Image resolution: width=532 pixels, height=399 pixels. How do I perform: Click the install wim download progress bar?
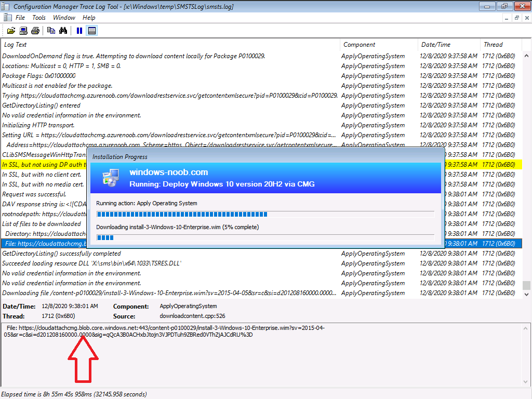point(265,237)
